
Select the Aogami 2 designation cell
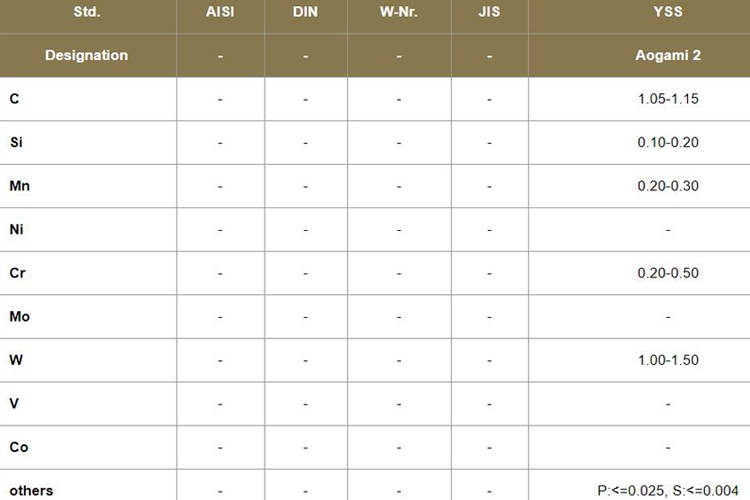668,55
